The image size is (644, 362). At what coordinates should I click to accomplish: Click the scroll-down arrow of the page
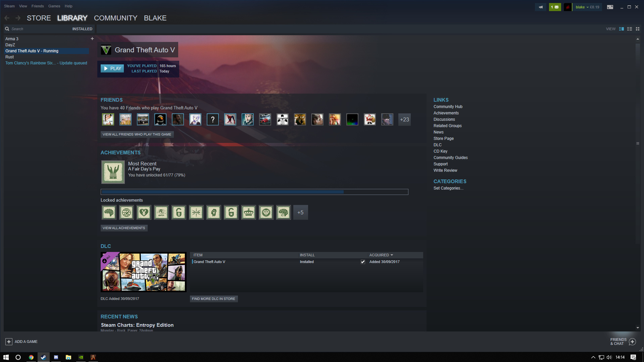click(x=638, y=328)
